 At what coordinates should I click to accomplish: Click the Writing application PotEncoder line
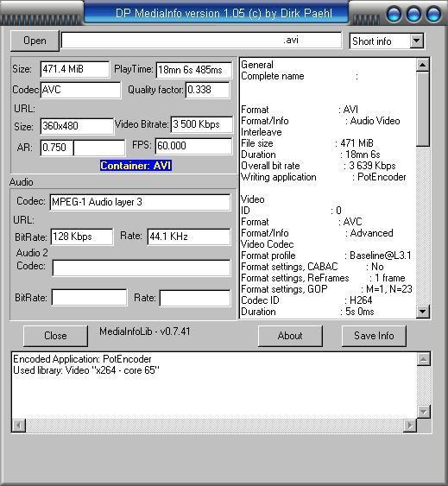(324, 177)
